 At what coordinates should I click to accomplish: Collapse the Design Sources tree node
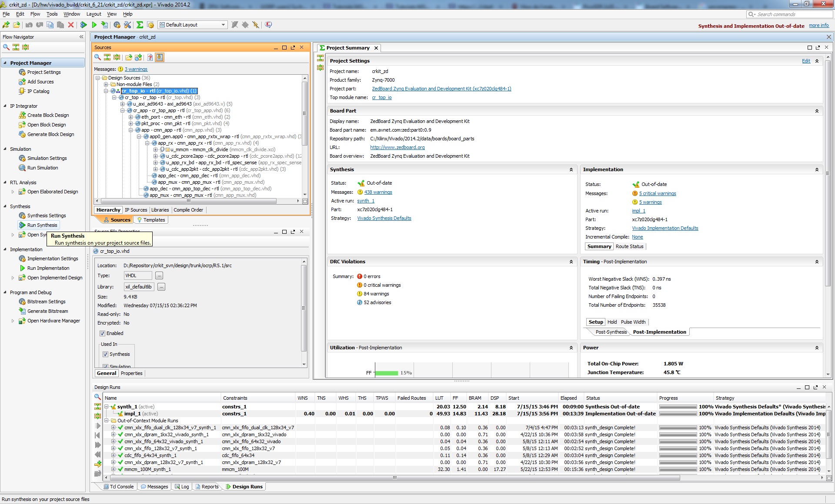[x=98, y=78]
